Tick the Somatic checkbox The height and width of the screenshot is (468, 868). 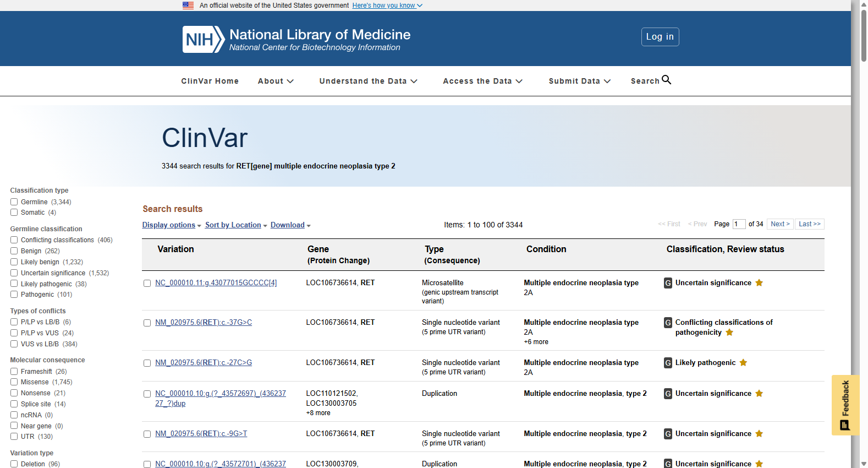14,213
